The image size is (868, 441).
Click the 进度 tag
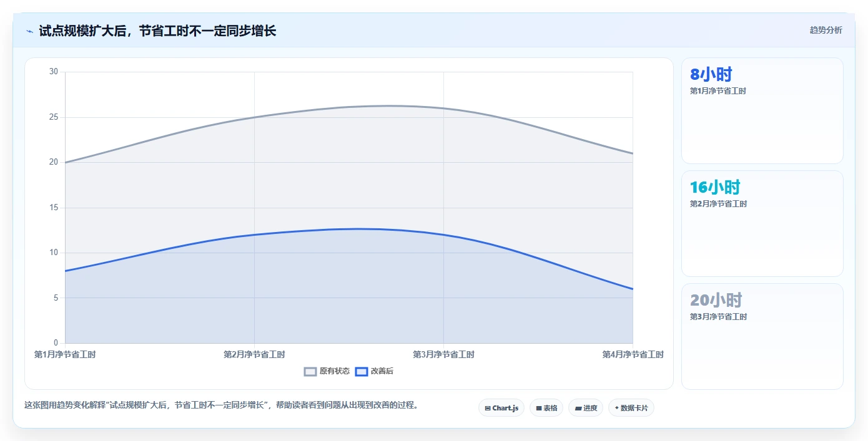[586, 408]
